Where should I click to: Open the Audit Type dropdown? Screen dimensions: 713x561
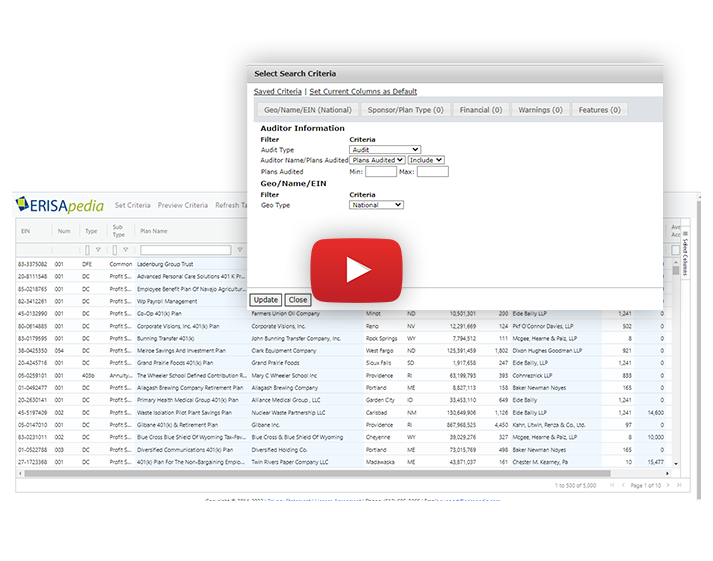pos(385,150)
